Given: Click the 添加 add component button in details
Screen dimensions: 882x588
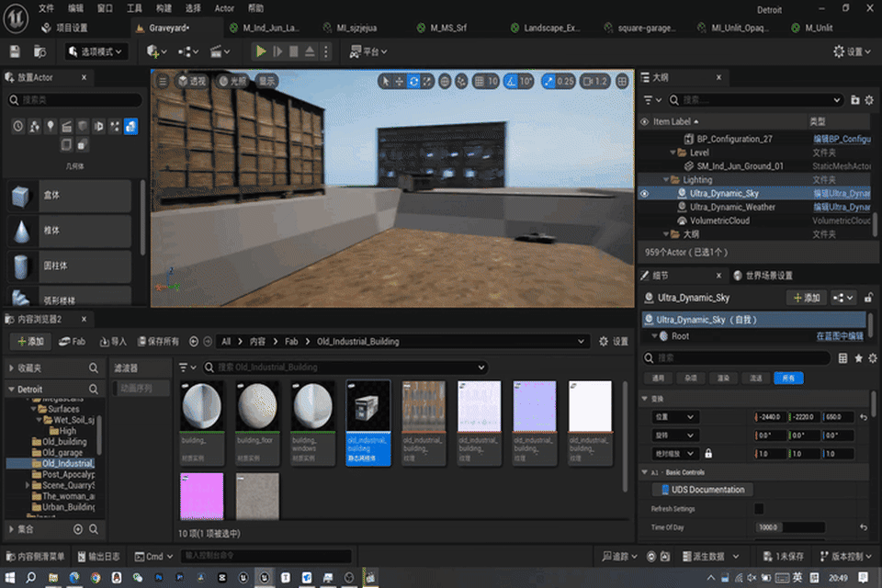Looking at the screenshot, I should coord(807,298).
